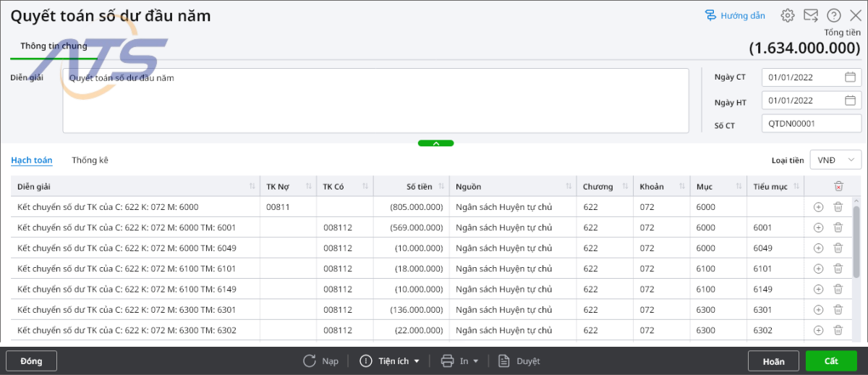
Task: Open the Loại tiền VNĐ dropdown
Action: click(x=835, y=160)
